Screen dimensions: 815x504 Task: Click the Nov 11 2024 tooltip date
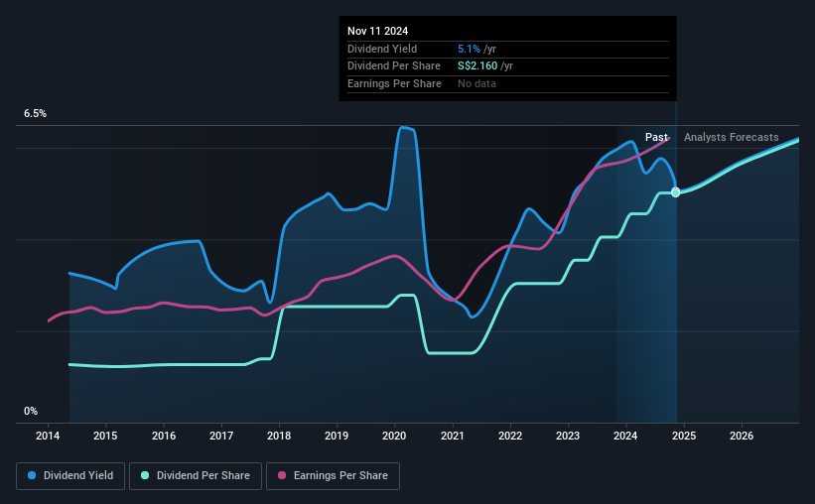[378, 31]
